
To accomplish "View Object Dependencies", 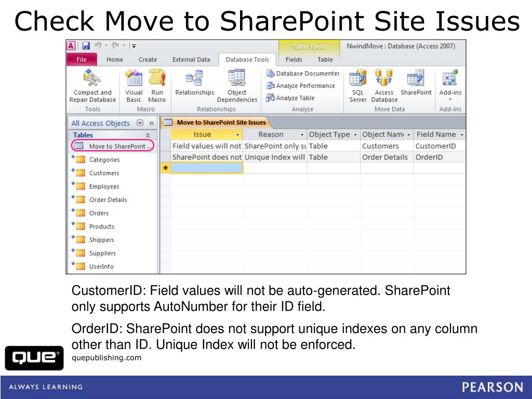I will [x=237, y=87].
